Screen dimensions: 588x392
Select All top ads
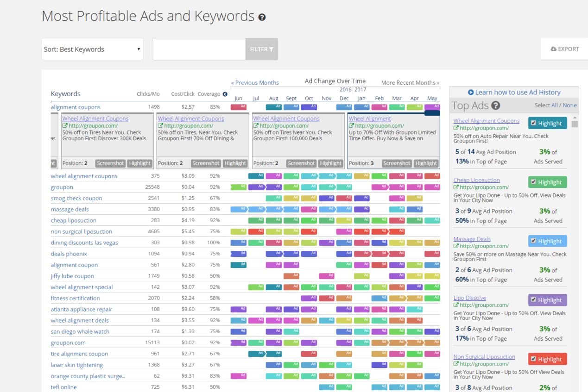coord(555,106)
